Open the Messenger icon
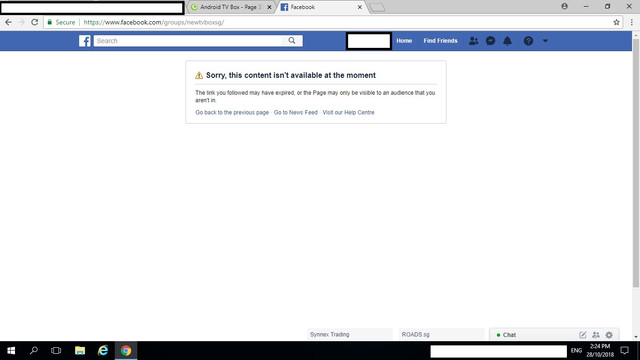 (491, 41)
